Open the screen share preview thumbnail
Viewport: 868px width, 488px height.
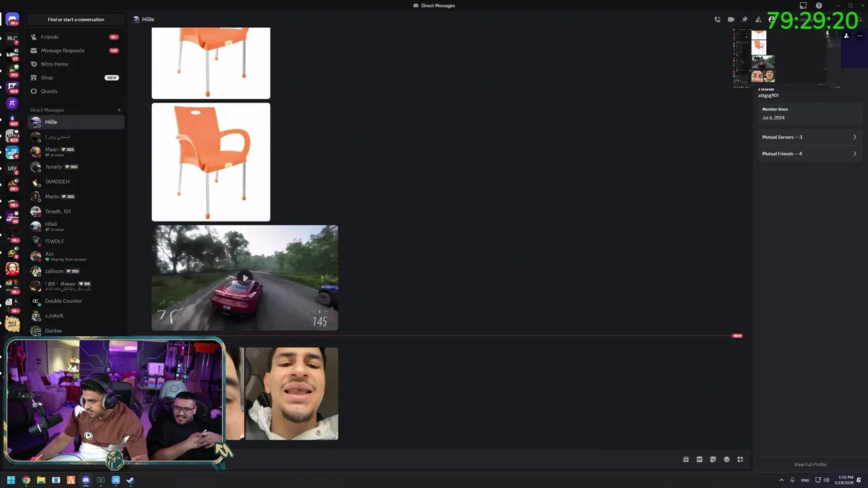(x=787, y=58)
